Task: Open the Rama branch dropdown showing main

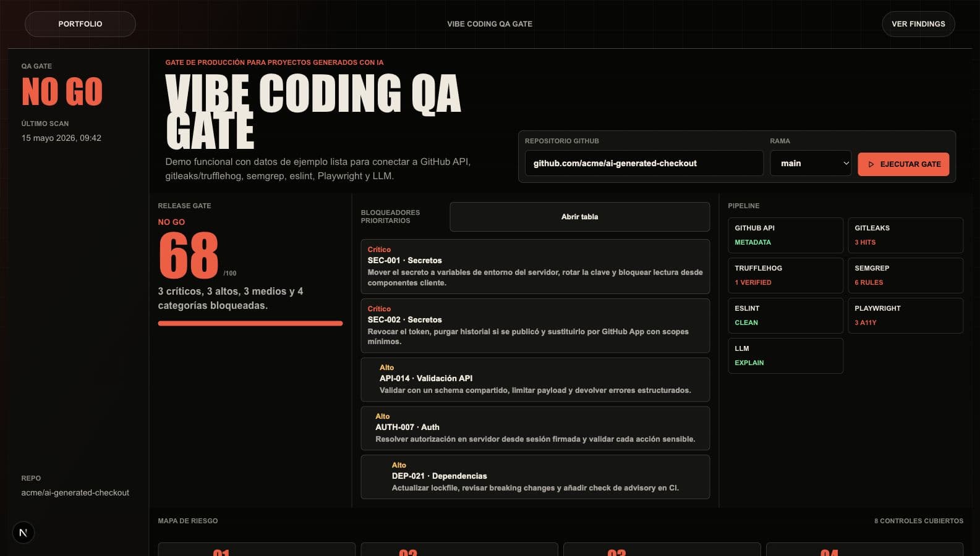Action: pos(811,164)
